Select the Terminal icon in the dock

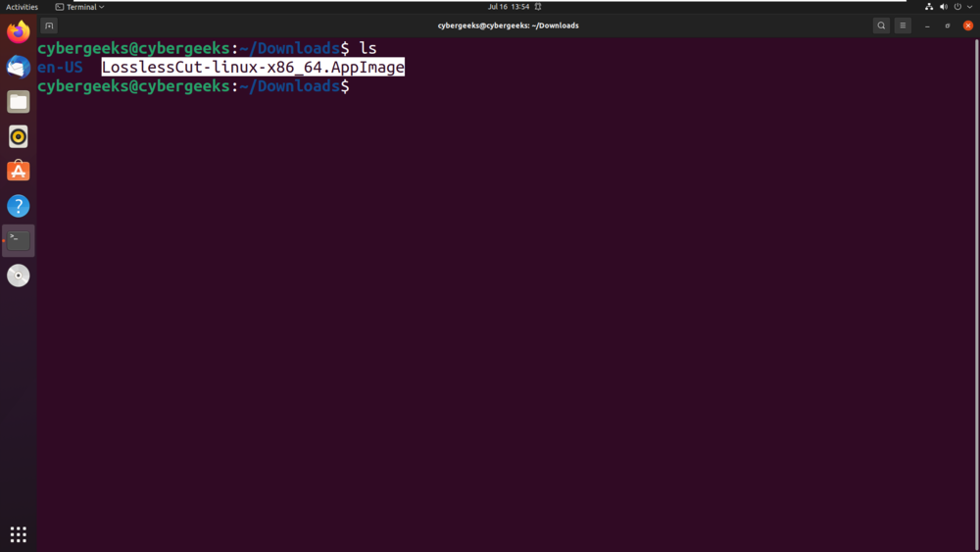pos(18,240)
